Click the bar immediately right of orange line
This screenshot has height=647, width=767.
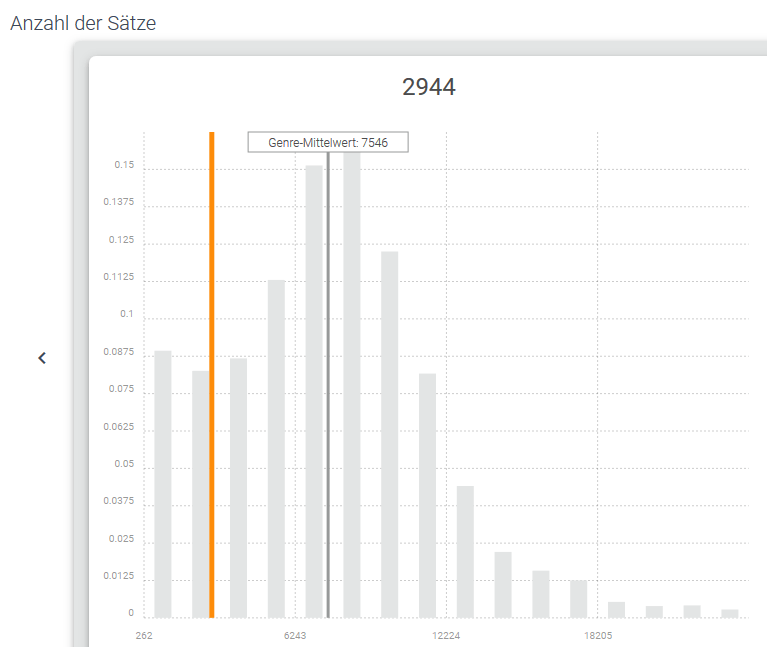pos(238,488)
